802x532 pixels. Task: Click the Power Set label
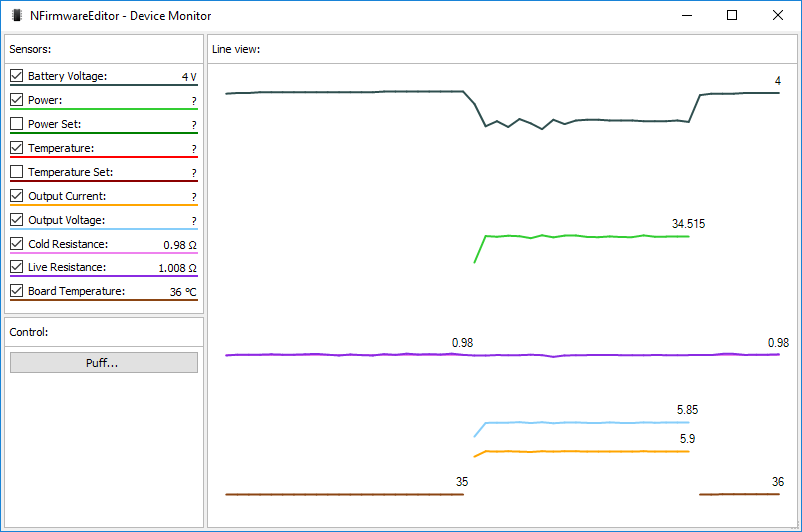(x=54, y=124)
